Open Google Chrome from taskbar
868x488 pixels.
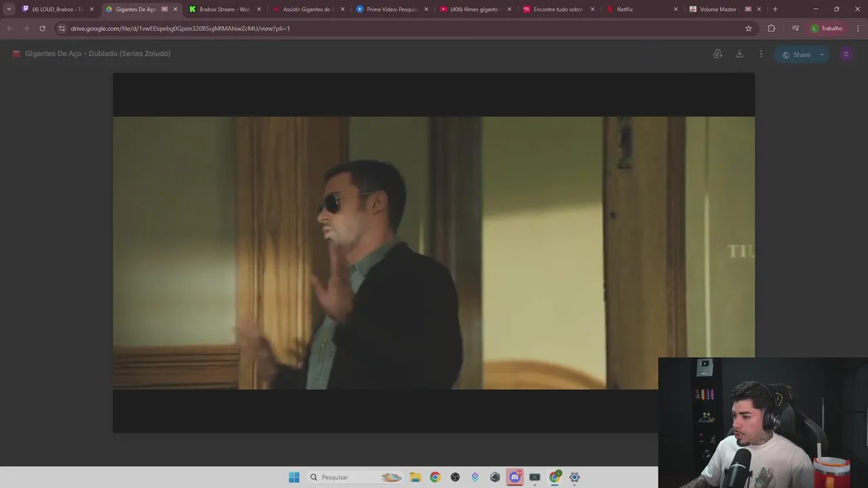(435, 477)
